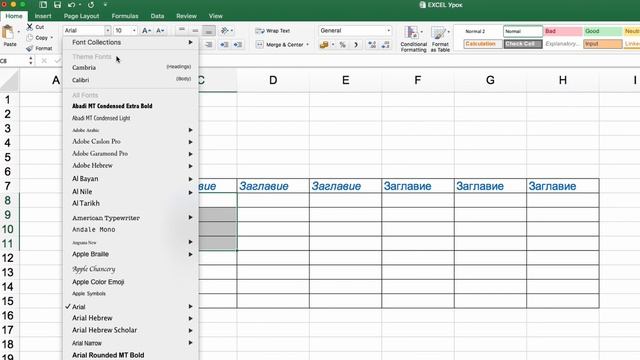Image resolution: width=640 pixels, height=360 pixels.
Task: Choose Arial Rounded MT Bold font
Action: (x=131, y=355)
